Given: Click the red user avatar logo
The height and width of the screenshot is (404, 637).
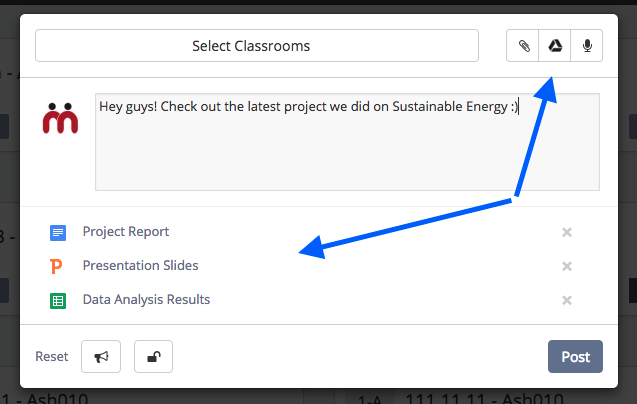Looking at the screenshot, I should 60,118.
